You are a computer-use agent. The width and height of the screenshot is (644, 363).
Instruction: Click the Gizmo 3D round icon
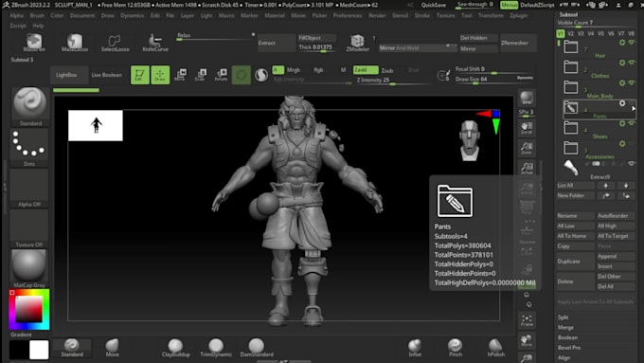coord(241,75)
